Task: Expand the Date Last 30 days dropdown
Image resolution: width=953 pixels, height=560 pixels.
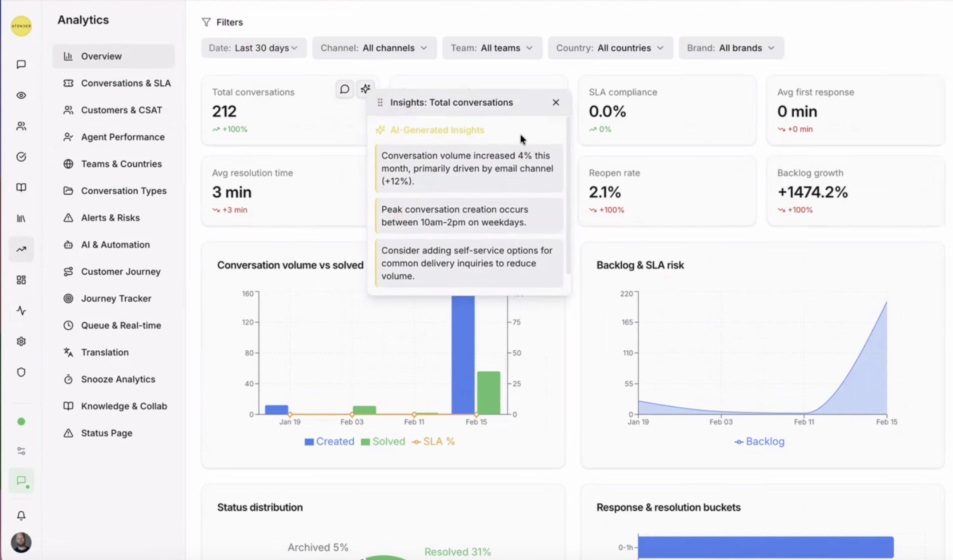Action: click(253, 48)
